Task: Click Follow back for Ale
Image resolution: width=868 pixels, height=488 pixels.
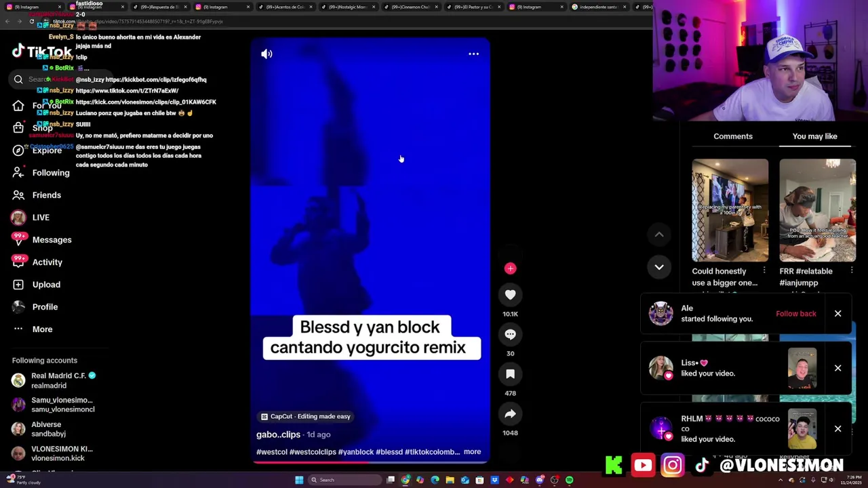Action: click(x=795, y=314)
